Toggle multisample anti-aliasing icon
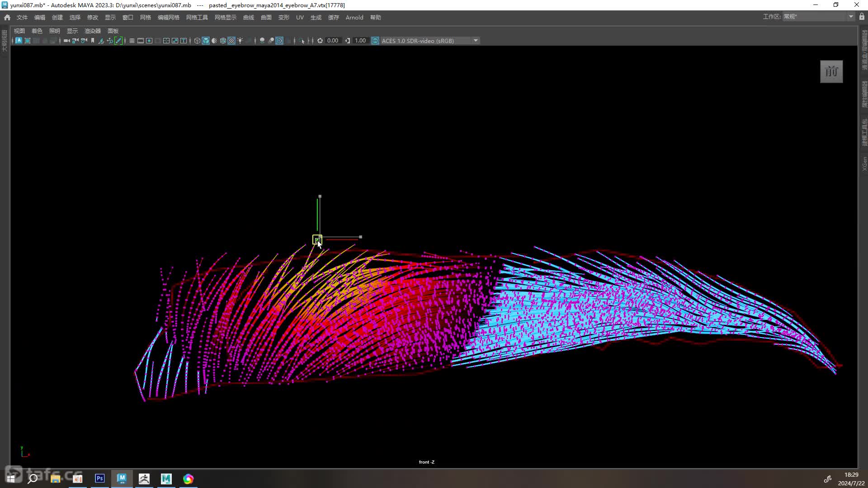 pos(279,41)
